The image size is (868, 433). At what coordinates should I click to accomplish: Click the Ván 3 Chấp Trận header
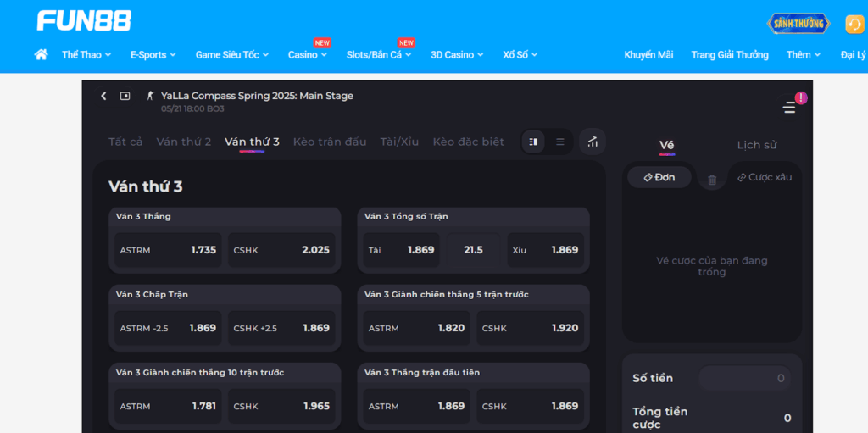pyautogui.click(x=152, y=295)
